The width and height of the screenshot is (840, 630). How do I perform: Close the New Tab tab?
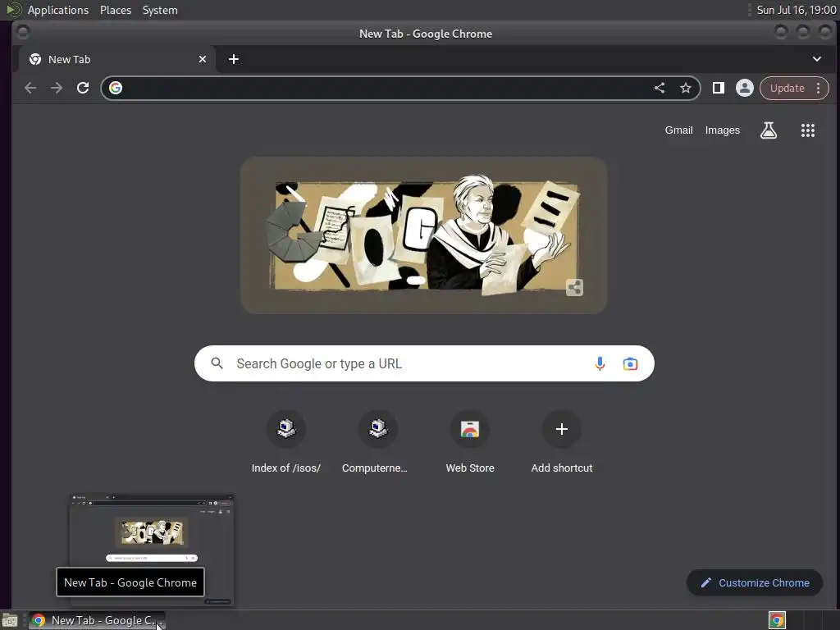(x=203, y=59)
